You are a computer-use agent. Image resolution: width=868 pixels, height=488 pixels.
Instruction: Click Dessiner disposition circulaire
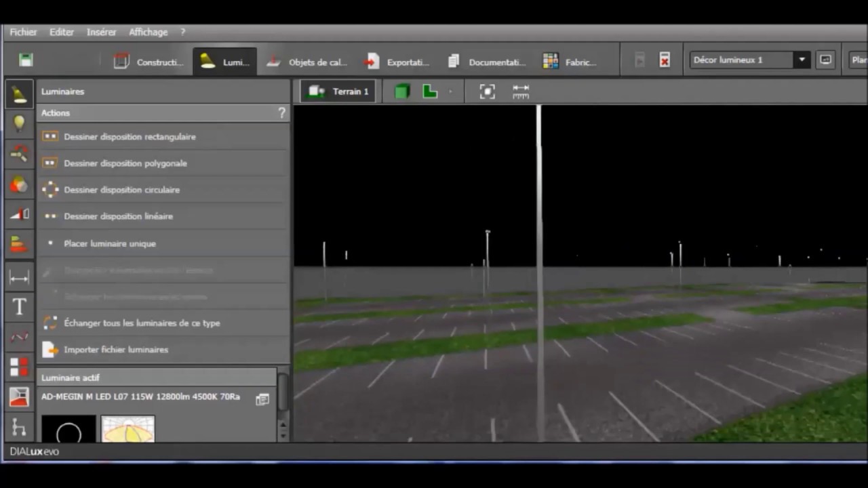click(163, 190)
